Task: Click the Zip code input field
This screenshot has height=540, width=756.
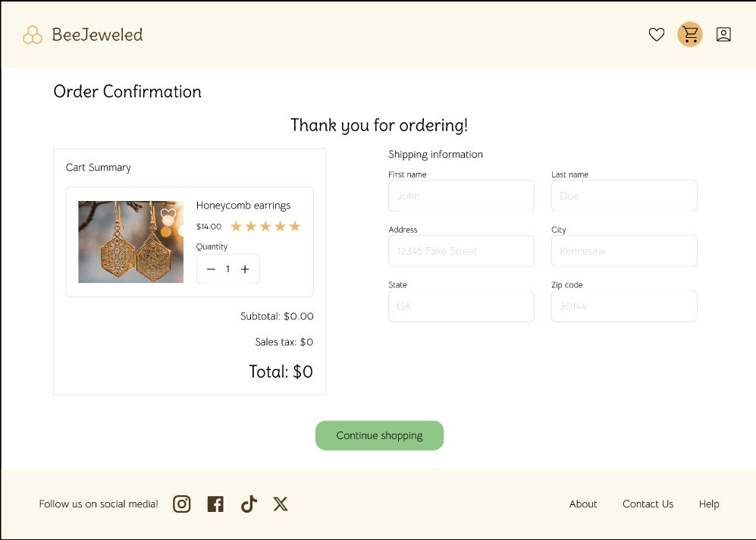Action: pos(624,306)
